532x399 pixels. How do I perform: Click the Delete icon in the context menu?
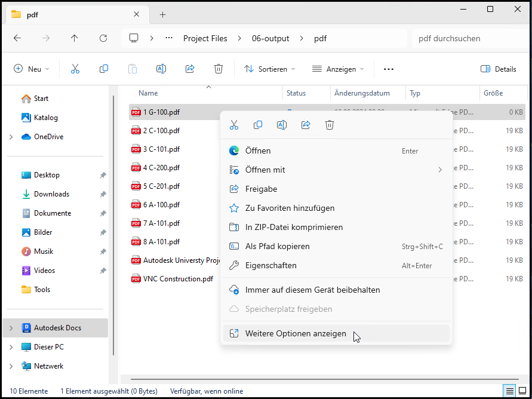(330, 125)
